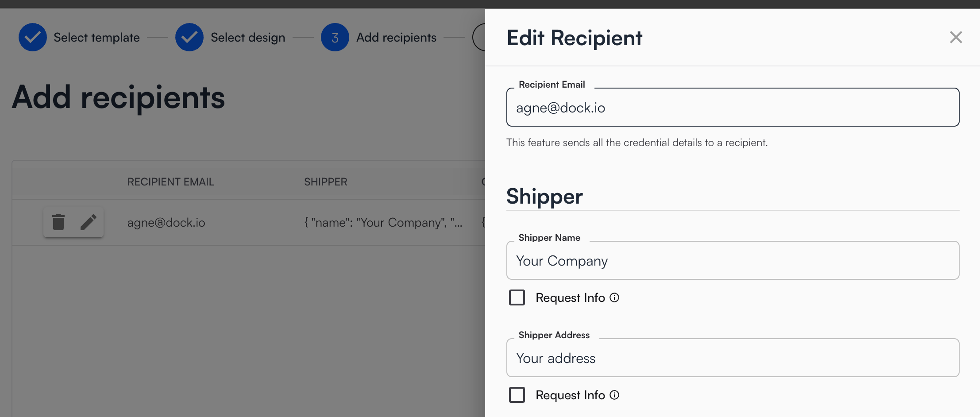Click the Select design checkmark step icon
The width and height of the screenshot is (980, 417).
pos(189,37)
